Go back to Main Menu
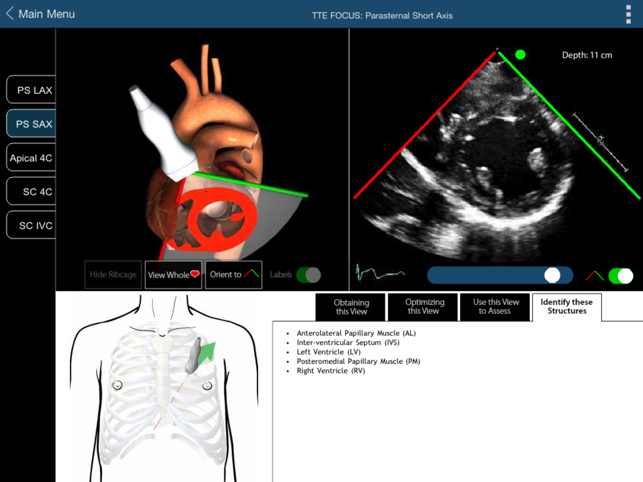The height and width of the screenshot is (482, 643). point(40,14)
